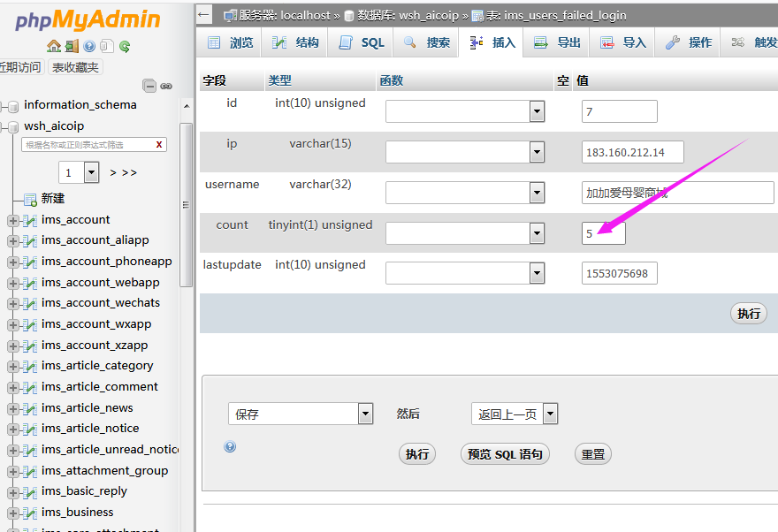The image size is (778, 532).
Task: Open the 保存 action dropdown
Action: (x=365, y=414)
